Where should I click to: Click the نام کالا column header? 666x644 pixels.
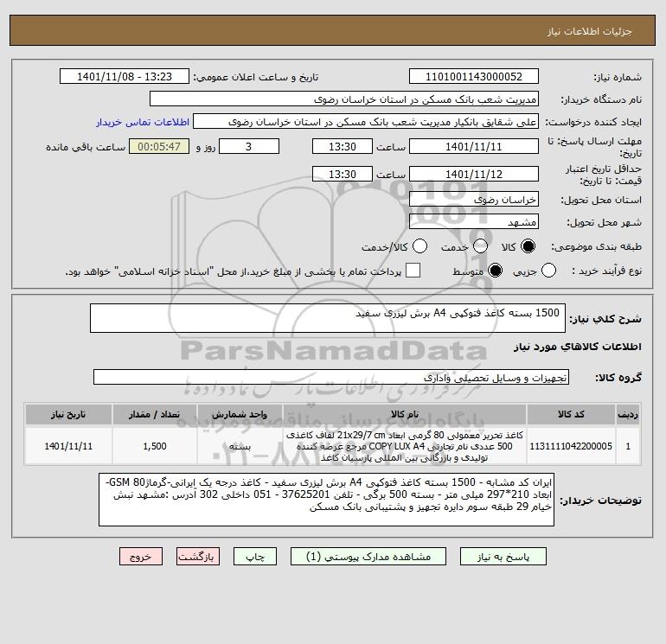[405, 414]
